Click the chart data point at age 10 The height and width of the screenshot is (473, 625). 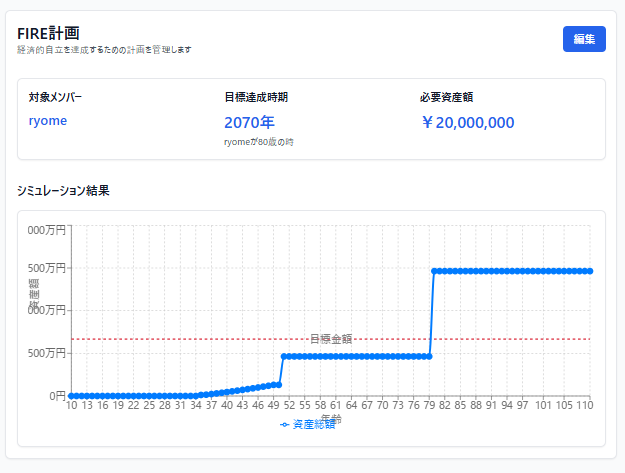point(71,396)
